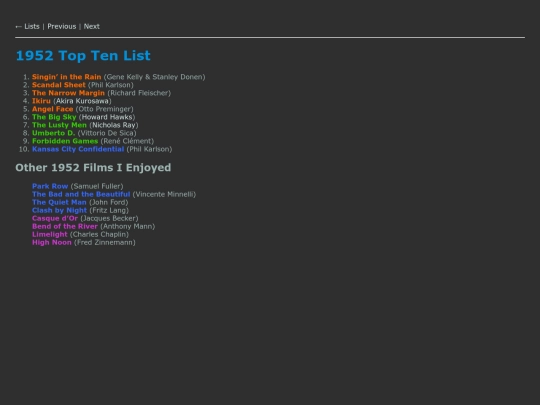Open The Bad and the Beautiful link
This screenshot has width=540, height=405.
[x=81, y=194]
